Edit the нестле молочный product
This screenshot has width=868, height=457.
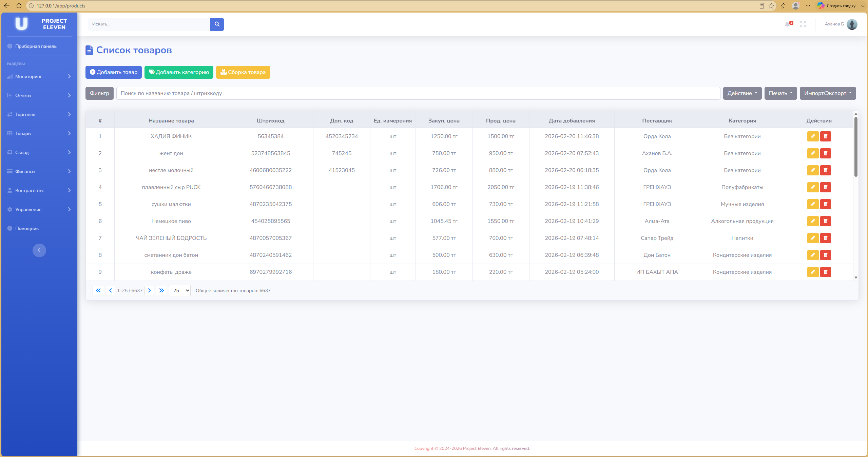coord(813,170)
